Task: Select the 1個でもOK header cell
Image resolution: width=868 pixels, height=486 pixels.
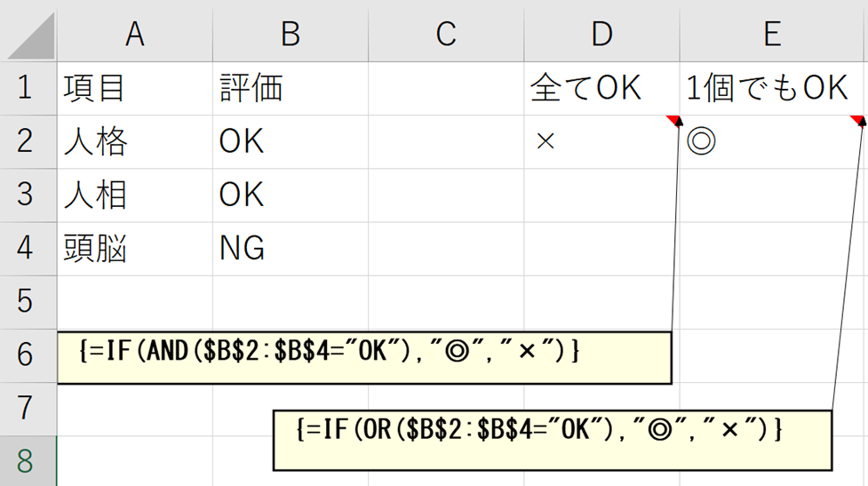Action: [771, 88]
